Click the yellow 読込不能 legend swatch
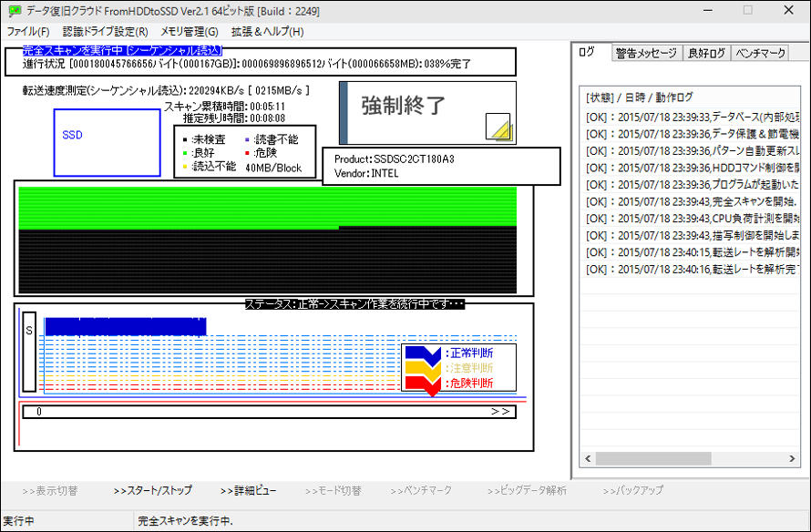Image resolution: width=811 pixels, height=532 pixels. pyautogui.click(x=185, y=167)
